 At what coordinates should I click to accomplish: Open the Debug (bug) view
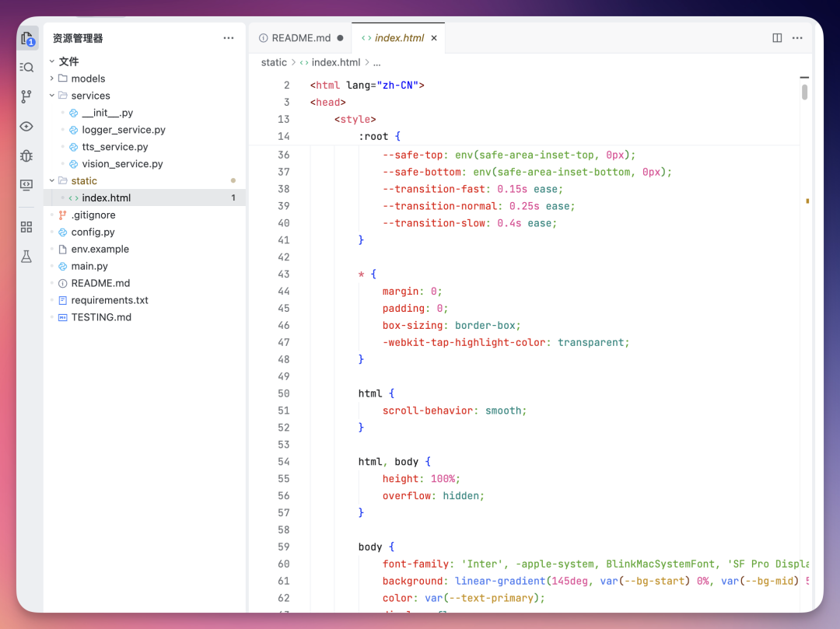27,156
